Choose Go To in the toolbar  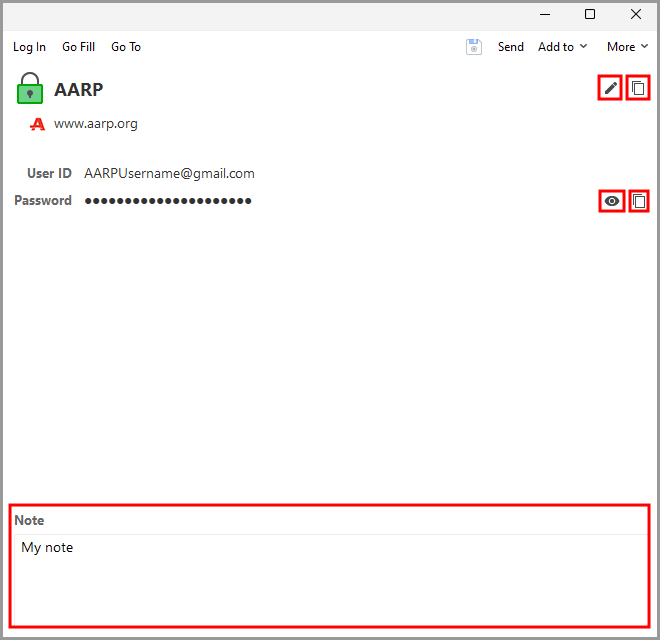(126, 47)
